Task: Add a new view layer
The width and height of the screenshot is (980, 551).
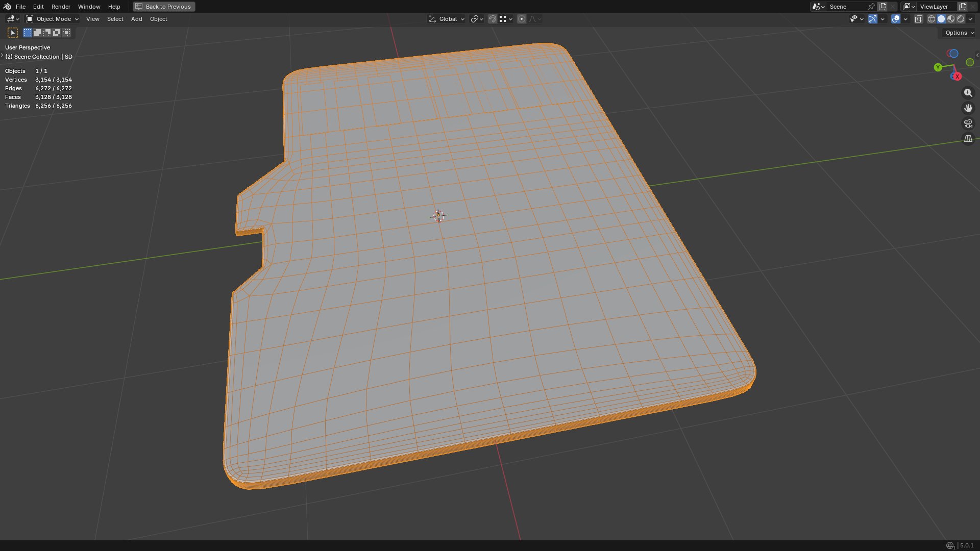Action: pyautogui.click(x=963, y=7)
